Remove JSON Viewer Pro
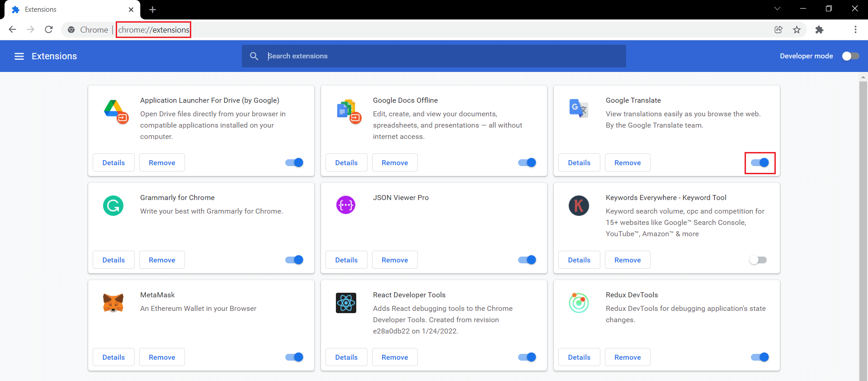Viewport: 868px width, 381px height. tap(395, 260)
